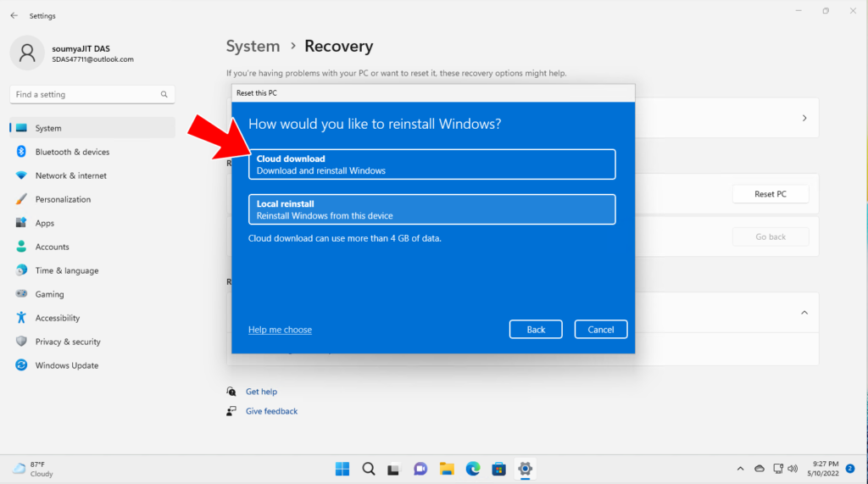Image resolution: width=868 pixels, height=484 pixels.
Task: Open Network & internet settings
Action: click(x=92, y=175)
